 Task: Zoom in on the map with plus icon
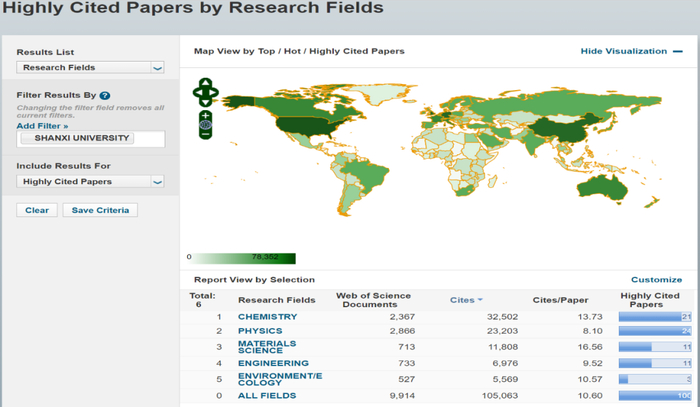[x=205, y=115]
